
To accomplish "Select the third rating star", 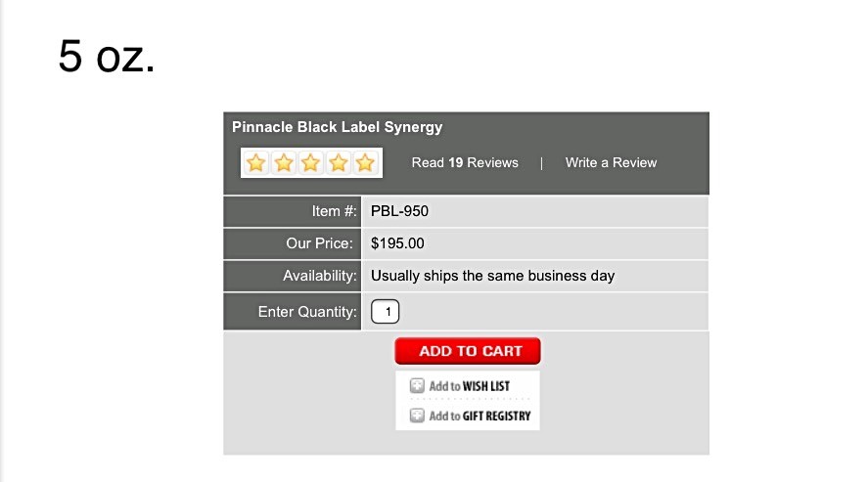I will (310, 163).
